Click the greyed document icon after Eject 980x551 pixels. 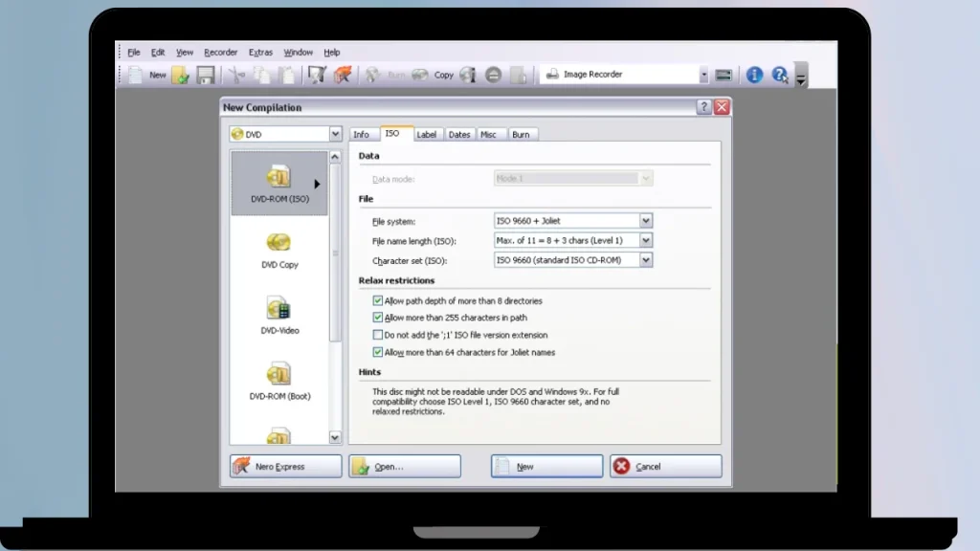(x=518, y=75)
